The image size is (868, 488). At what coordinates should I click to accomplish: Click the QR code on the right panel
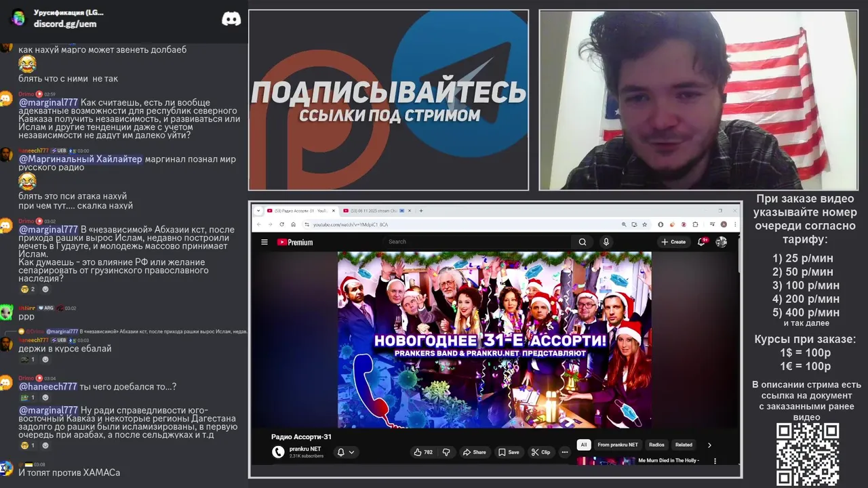coord(808,455)
